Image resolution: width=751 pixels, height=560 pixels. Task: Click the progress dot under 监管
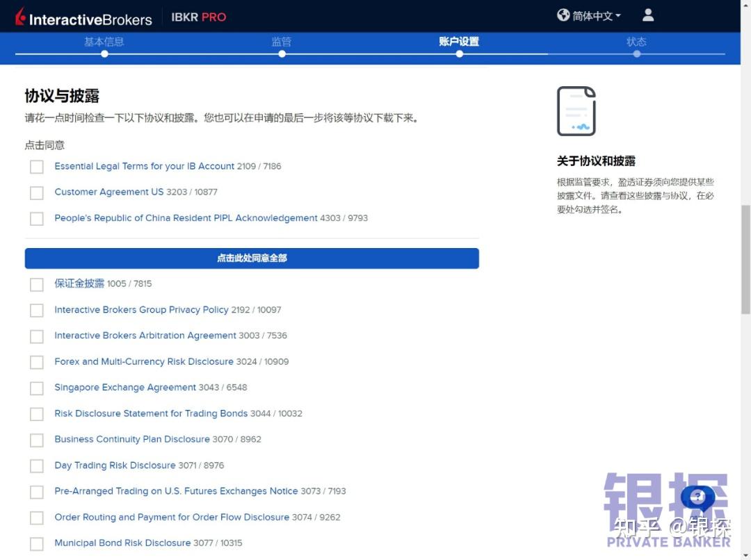(282, 53)
